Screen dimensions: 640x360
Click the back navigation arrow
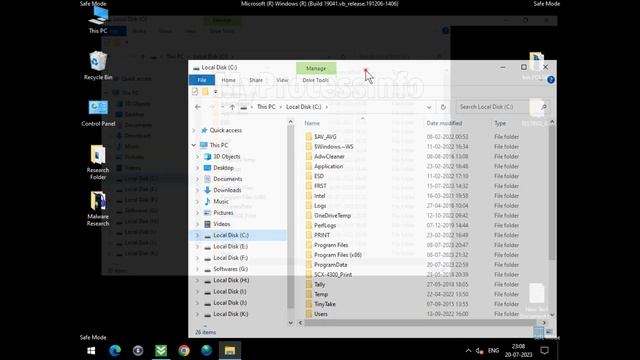click(198, 107)
